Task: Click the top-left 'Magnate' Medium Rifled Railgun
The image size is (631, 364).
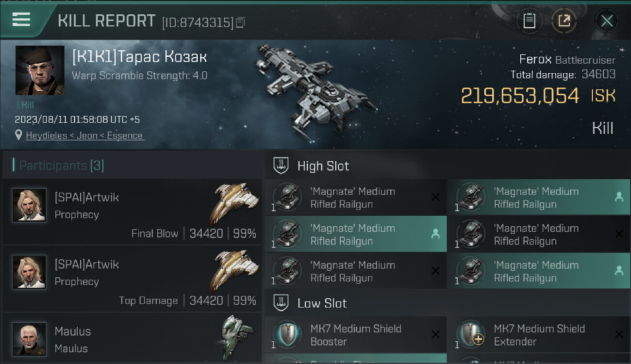Action: [x=355, y=198]
